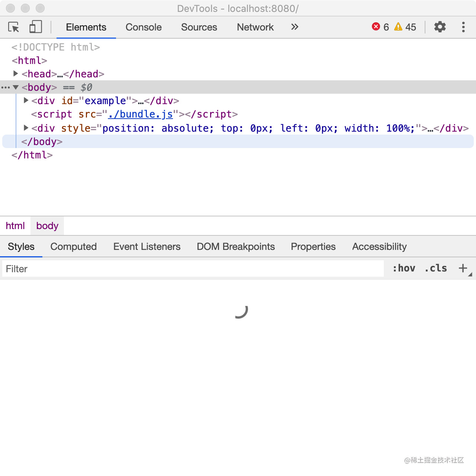Toggle .cls element classes panel
The height and width of the screenshot is (476, 476).
(x=436, y=268)
